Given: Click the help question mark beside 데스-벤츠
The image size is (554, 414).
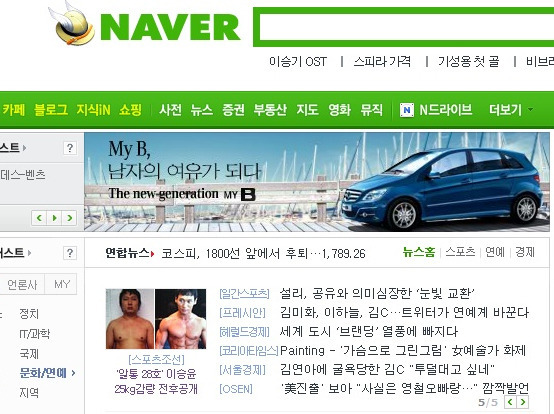Looking at the screenshot, I should (x=70, y=148).
